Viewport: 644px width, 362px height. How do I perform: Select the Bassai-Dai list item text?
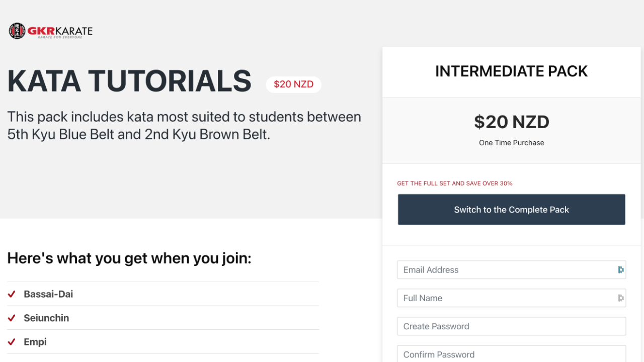point(48,294)
